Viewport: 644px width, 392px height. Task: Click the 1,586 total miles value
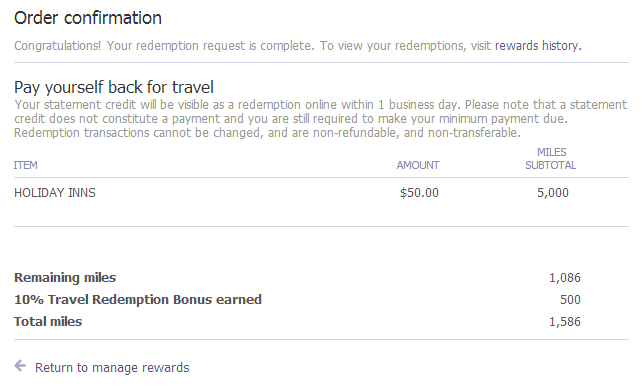tap(565, 321)
